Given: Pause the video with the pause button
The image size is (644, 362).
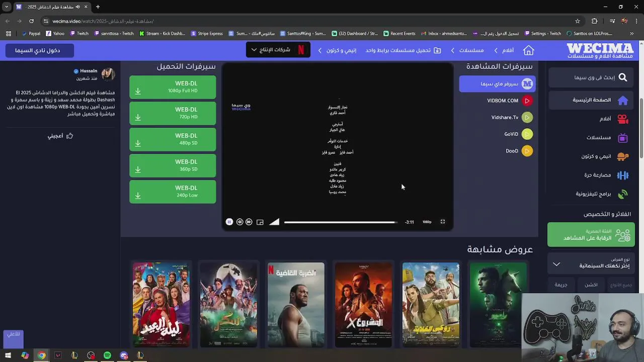Looking at the screenshot, I should pos(229,222).
